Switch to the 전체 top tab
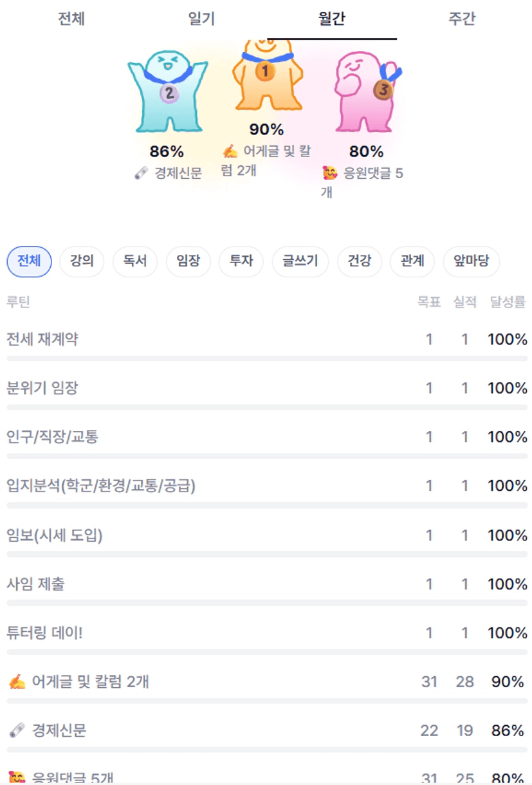The height and width of the screenshot is (785, 532). click(71, 19)
